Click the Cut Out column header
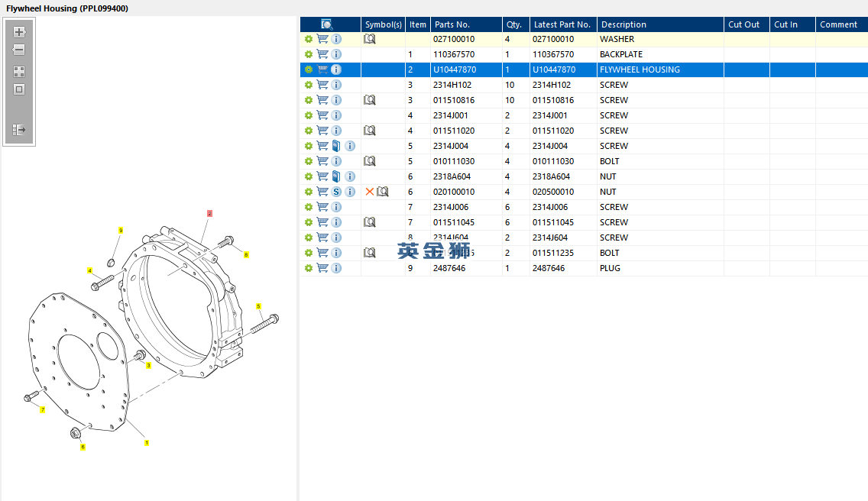Viewport: 868px width, 501px height. 747,24
